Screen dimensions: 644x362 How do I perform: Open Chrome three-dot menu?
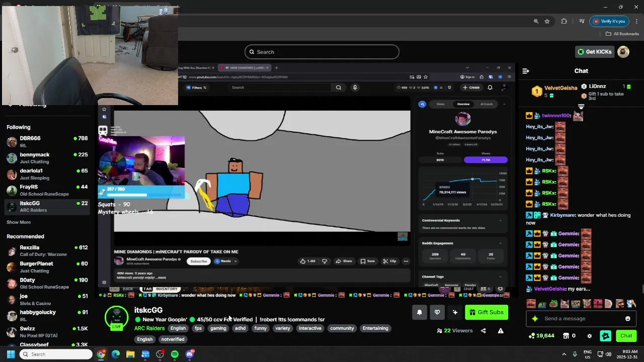tap(636, 21)
